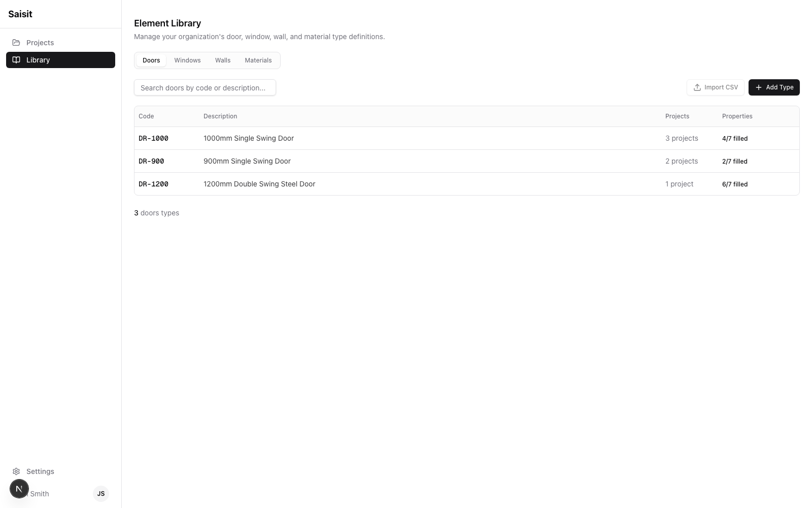Viewport: 812px width, 508px height.
Task: Select the Library sidebar item
Action: [60, 60]
